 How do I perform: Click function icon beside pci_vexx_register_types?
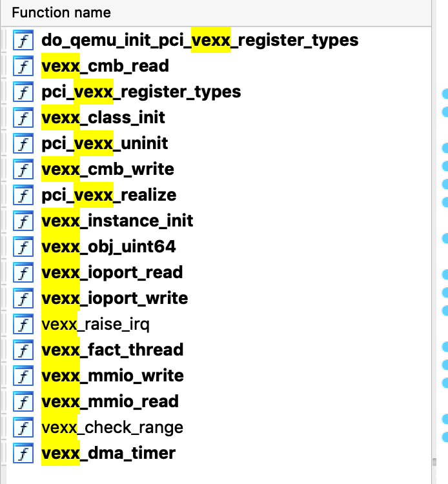(23, 92)
